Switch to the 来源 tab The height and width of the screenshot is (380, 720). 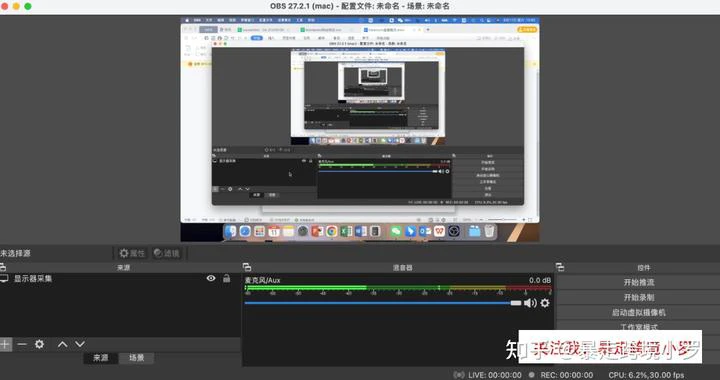[101, 358]
